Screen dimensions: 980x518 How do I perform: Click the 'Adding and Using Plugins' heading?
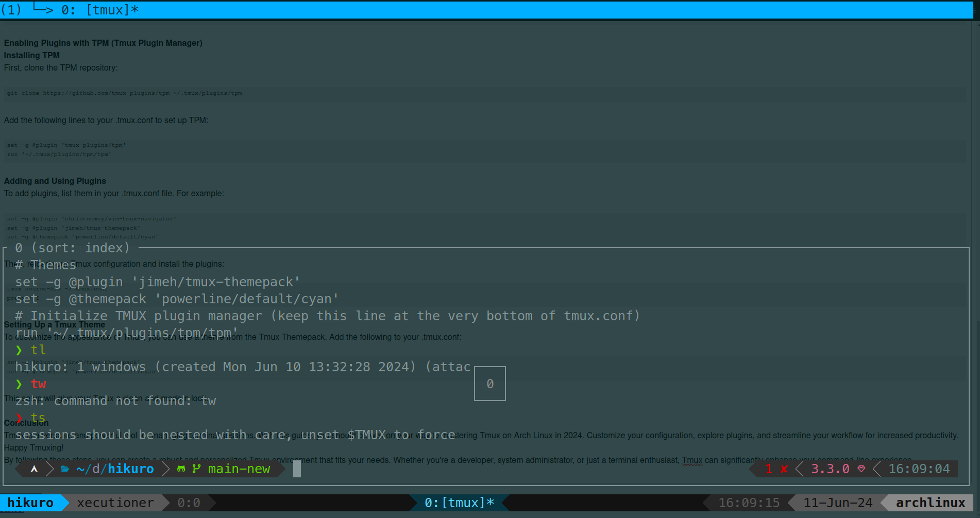pos(55,181)
